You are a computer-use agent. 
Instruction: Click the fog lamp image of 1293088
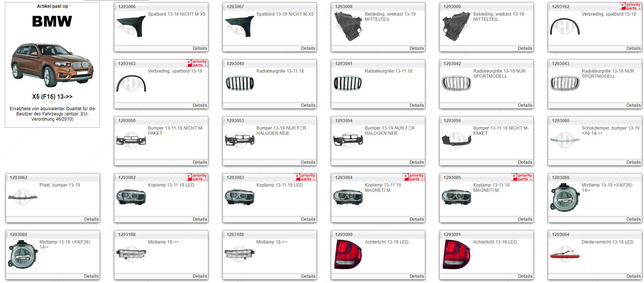(565, 197)
